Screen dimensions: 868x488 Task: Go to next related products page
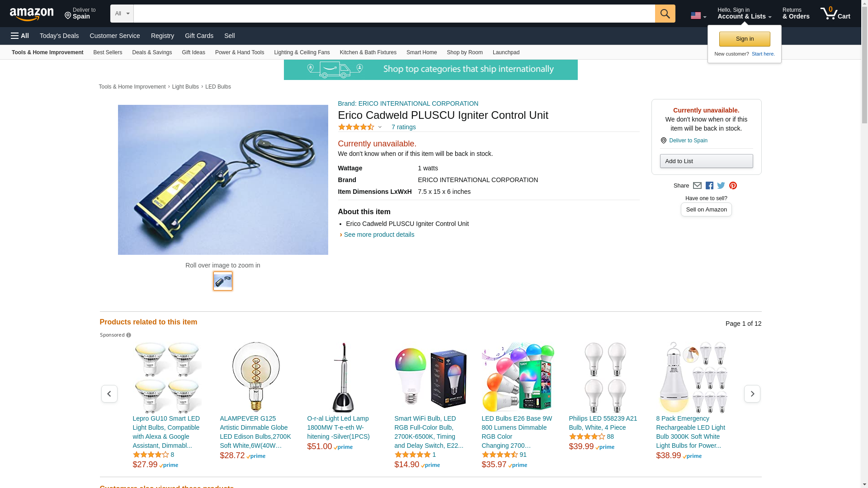(x=752, y=394)
